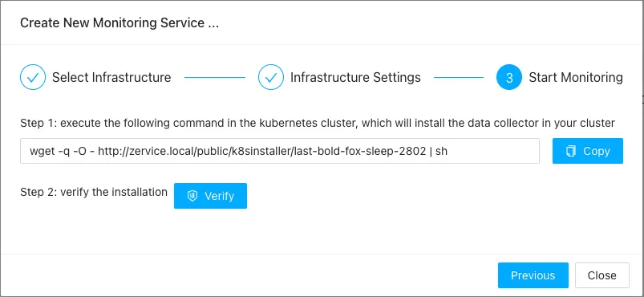Image resolution: width=644 pixels, height=297 pixels.
Task: Click the clipboard icon in Copy button
Action: (x=571, y=151)
